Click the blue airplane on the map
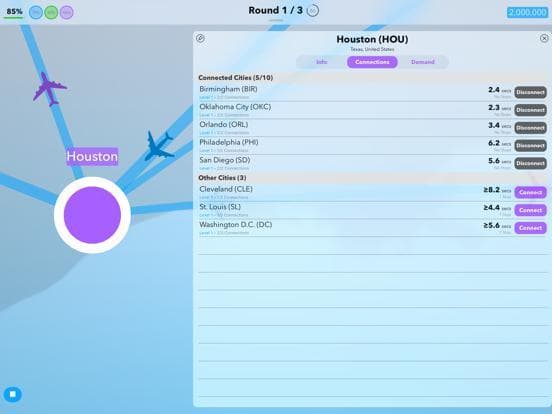Screen dimensions: 552x414 point(159,146)
